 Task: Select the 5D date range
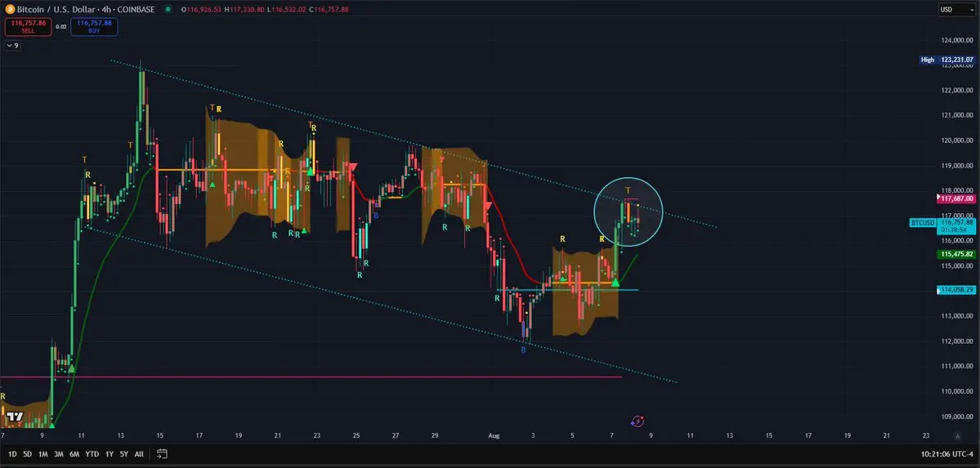tap(28, 454)
